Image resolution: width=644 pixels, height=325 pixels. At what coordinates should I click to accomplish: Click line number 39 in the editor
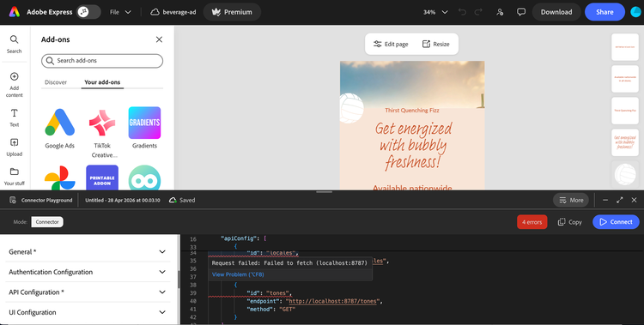[193, 293]
